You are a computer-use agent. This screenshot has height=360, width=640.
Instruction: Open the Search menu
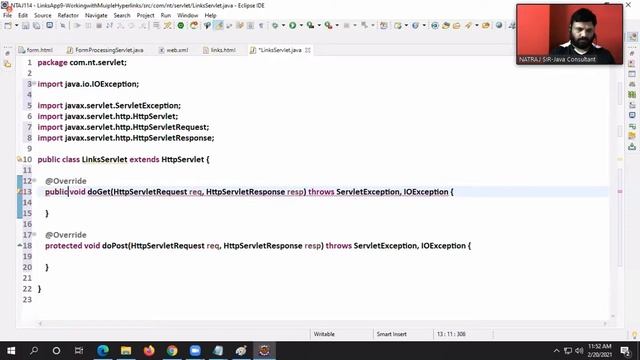point(122,15)
